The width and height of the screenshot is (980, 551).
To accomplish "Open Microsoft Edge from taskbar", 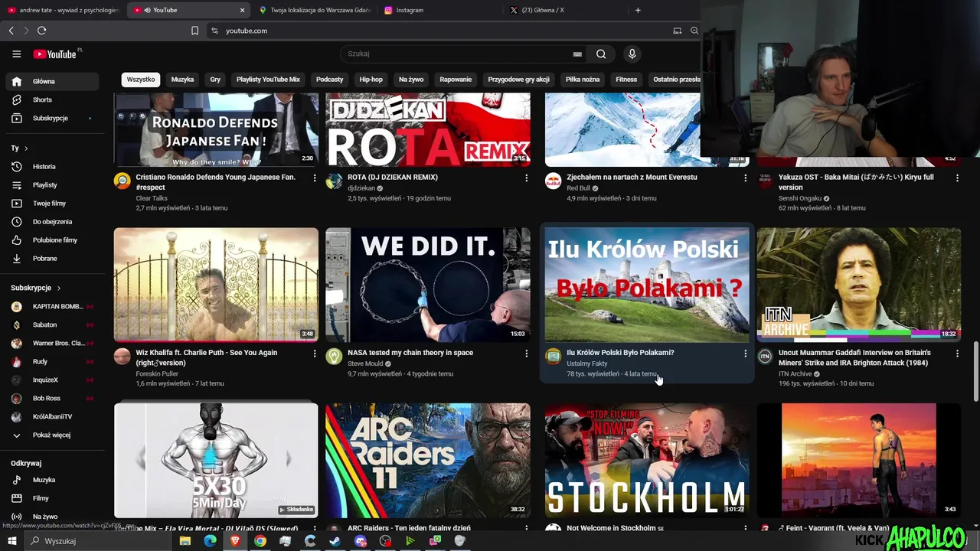I will 210,541.
